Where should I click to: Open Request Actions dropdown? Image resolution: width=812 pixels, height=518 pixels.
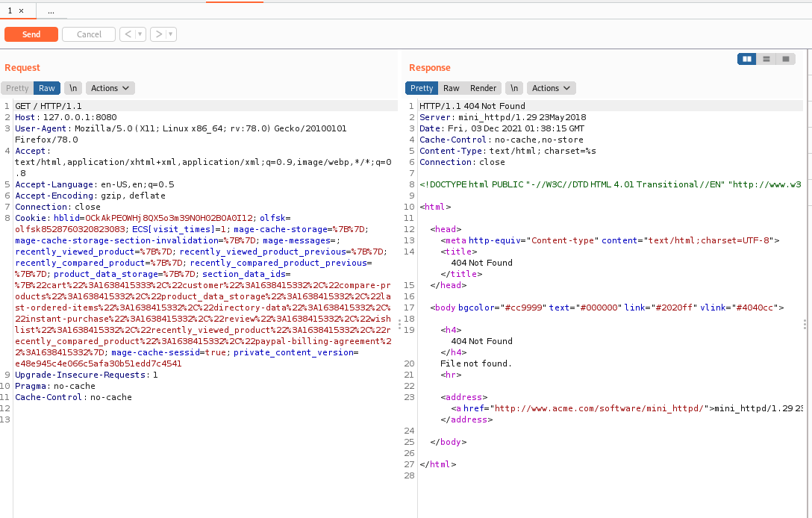coord(110,88)
